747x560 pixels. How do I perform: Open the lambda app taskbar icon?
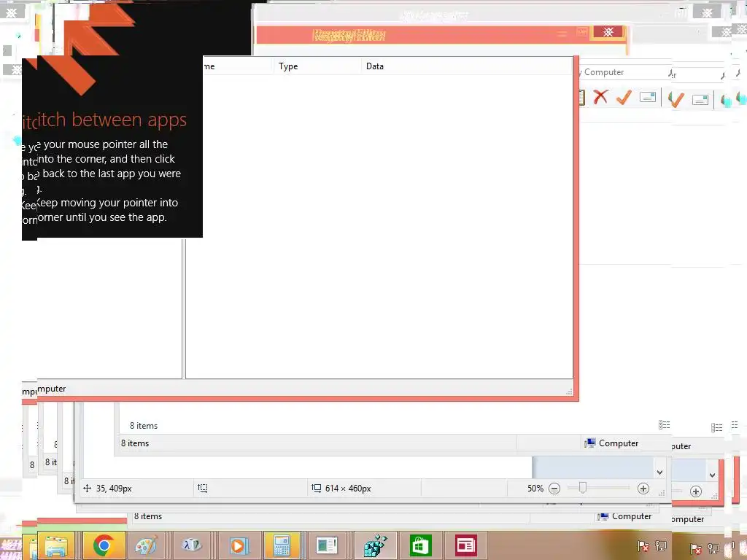coord(192,545)
